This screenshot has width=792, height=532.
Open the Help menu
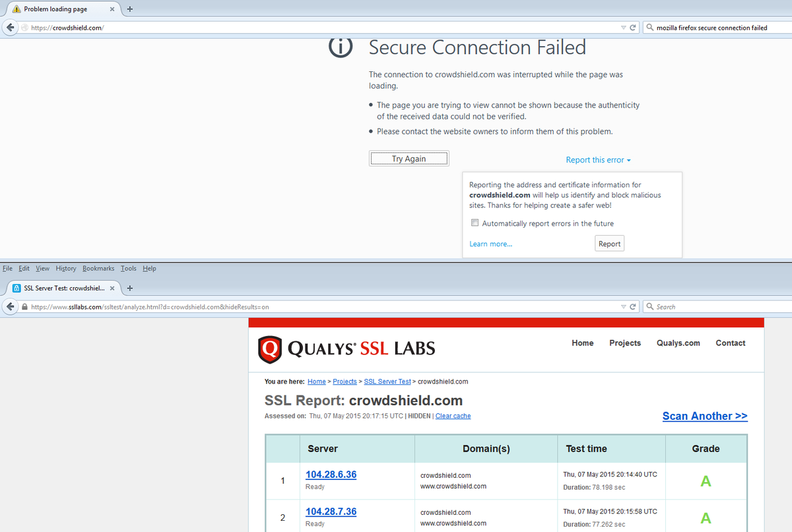[149, 269]
